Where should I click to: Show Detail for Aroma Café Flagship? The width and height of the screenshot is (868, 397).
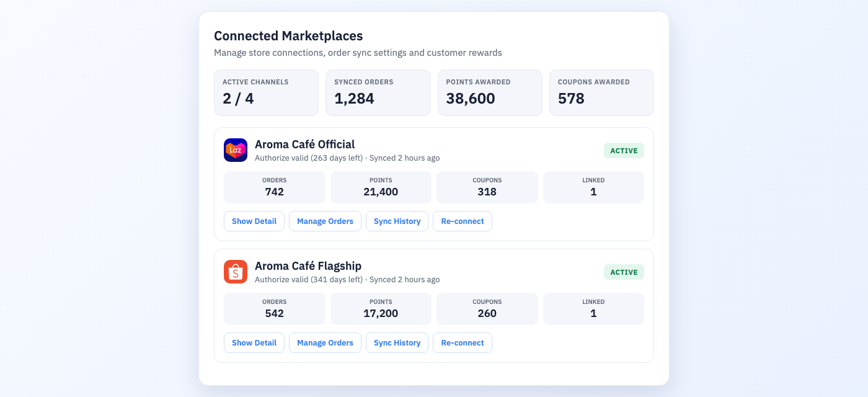click(x=254, y=343)
